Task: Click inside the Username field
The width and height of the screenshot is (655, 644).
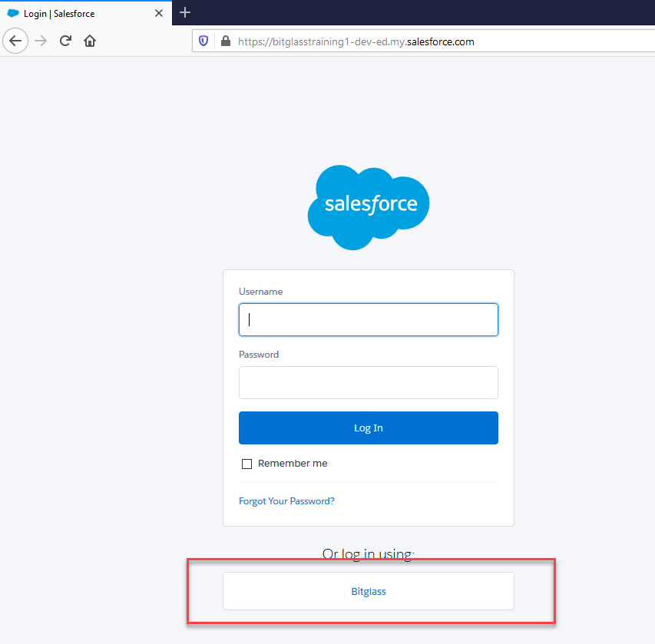Action: (368, 319)
